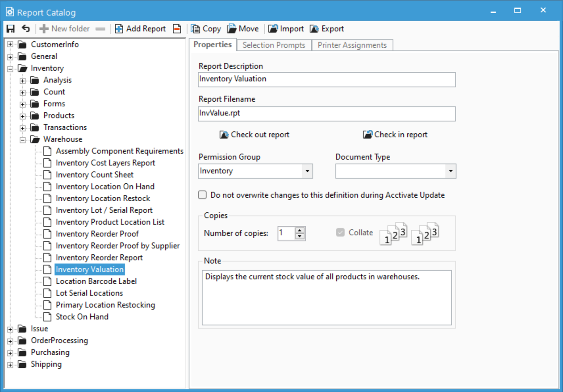Click the Undo arrow icon
Viewport: 563px width, 392px height.
click(x=25, y=29)
